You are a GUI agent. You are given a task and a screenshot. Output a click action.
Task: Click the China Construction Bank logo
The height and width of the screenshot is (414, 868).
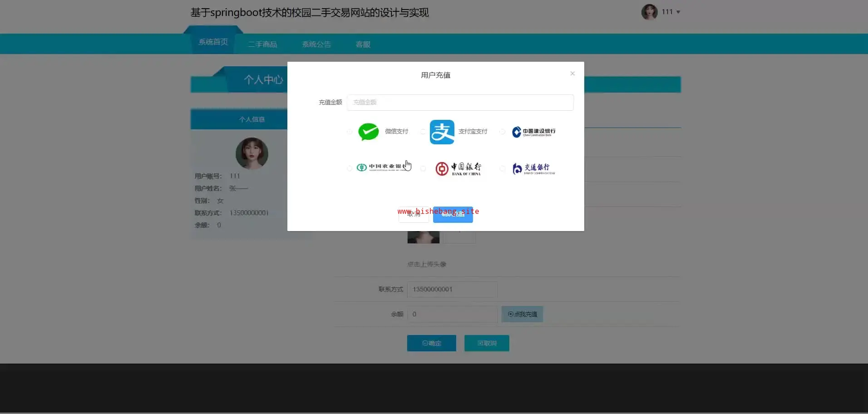pyautogui.click(x=533, y=132)
